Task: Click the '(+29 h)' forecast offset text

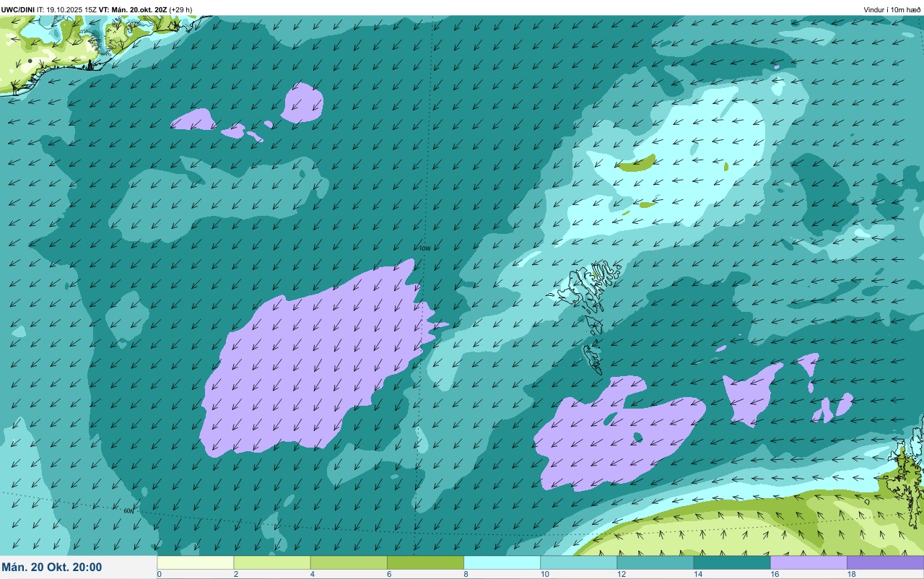Action: [x=180, y=9]
